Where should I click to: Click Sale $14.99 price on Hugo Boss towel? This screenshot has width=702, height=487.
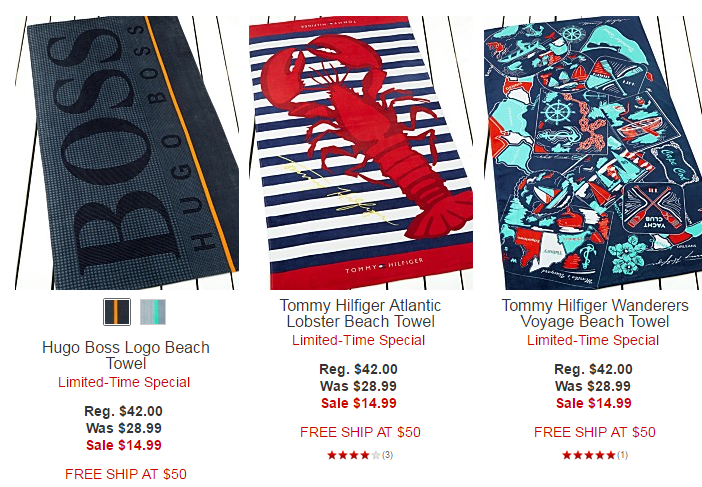(124, 445)
